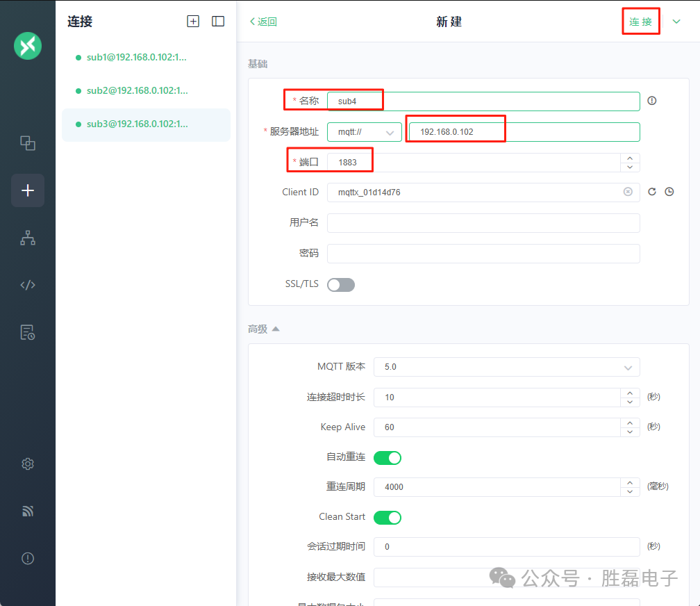Toggle the SSL/TLS switch
The width and height of the screenshot is (700, 606).
(341, 285)
